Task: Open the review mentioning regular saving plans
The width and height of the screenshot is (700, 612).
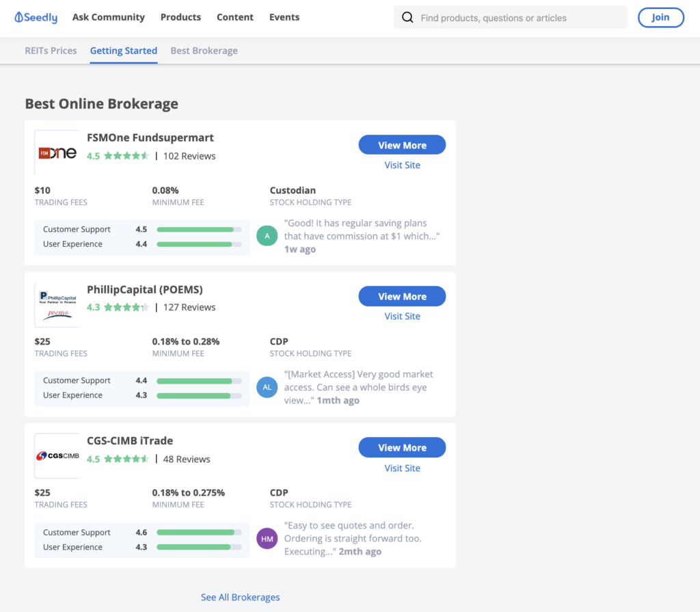Action: click(362, 236)
